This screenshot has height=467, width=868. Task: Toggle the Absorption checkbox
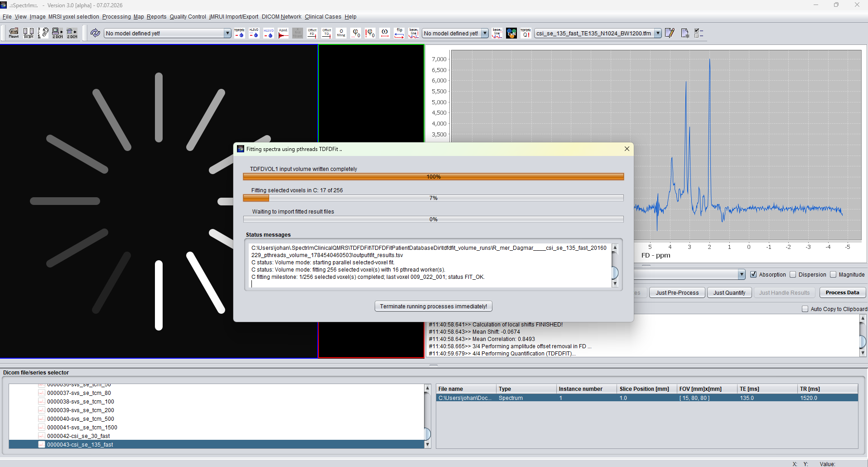[753, 274]
